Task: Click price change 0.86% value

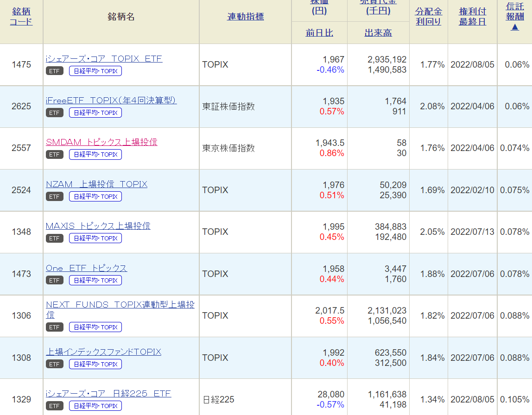Action: pos(332,153)
